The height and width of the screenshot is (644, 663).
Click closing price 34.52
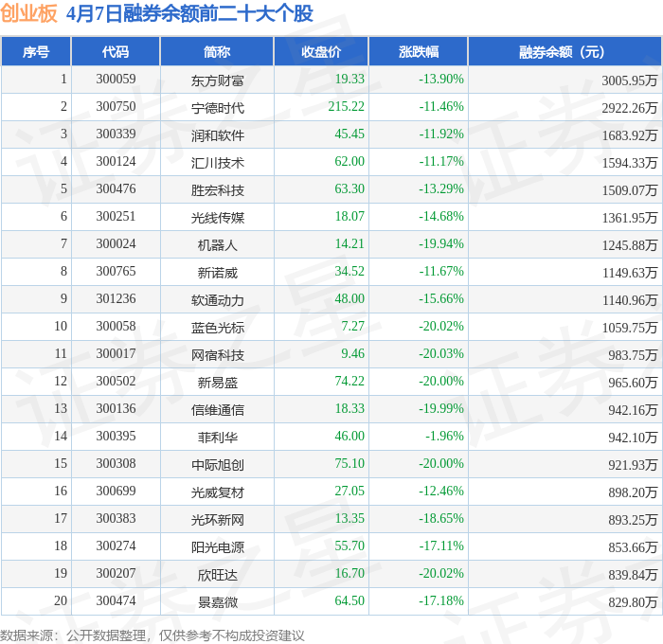(x=349, y=272)
